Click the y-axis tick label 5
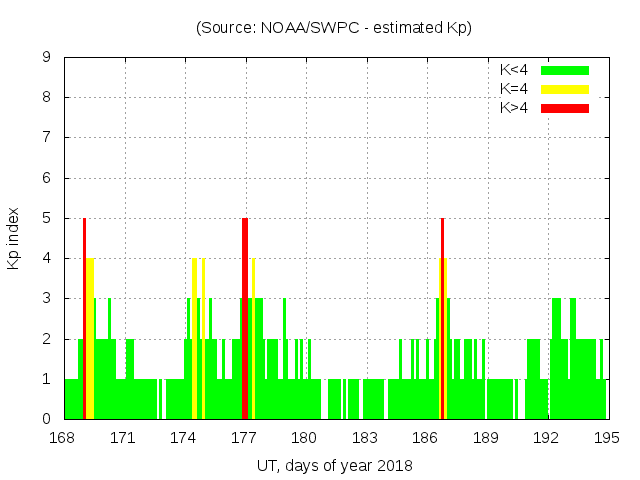Viewport: 640px width, 480px height. (x=47, y=219)
